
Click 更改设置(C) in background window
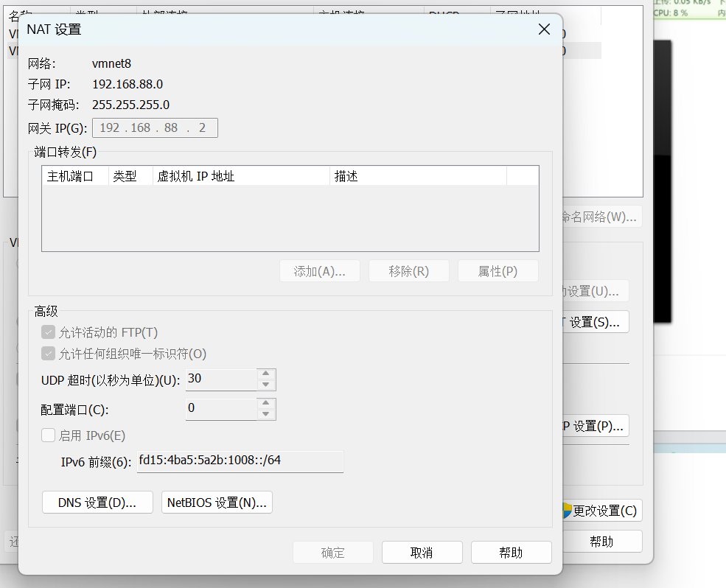(x=602, y=511)
